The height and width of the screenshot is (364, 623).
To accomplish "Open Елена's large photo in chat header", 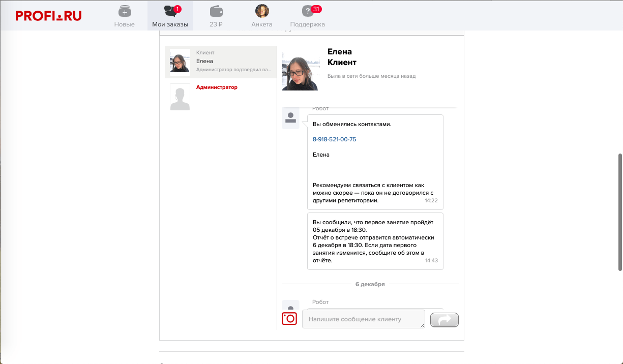I will click(300, 71).
